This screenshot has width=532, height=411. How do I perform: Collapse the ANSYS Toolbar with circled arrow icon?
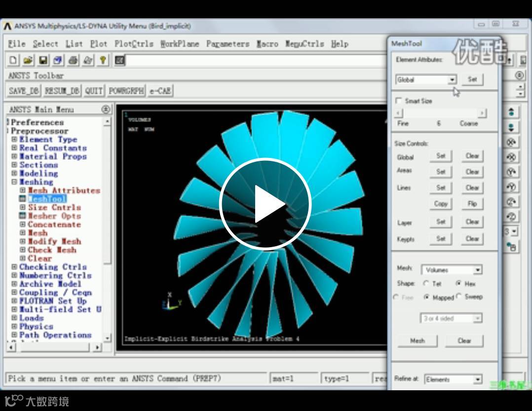click(520, 75)
